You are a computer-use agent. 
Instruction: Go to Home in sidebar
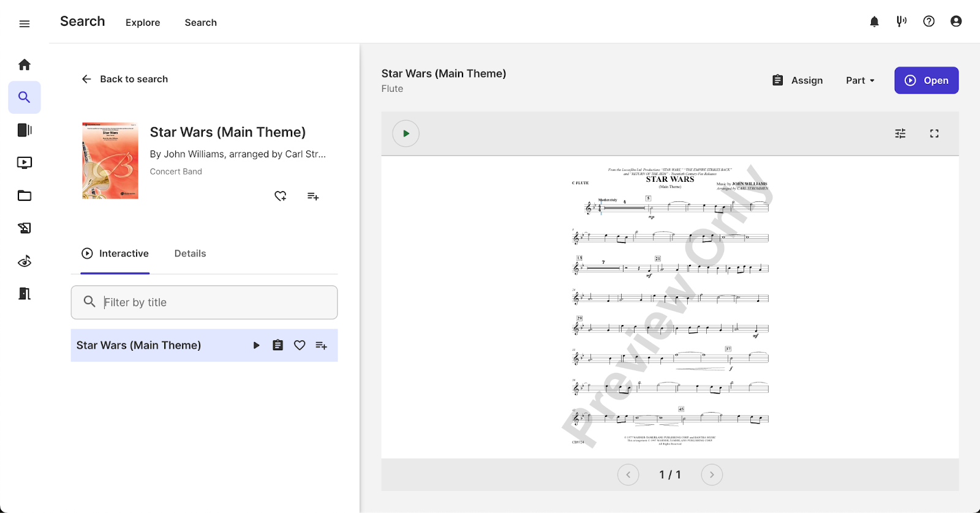tap(24, 64)
